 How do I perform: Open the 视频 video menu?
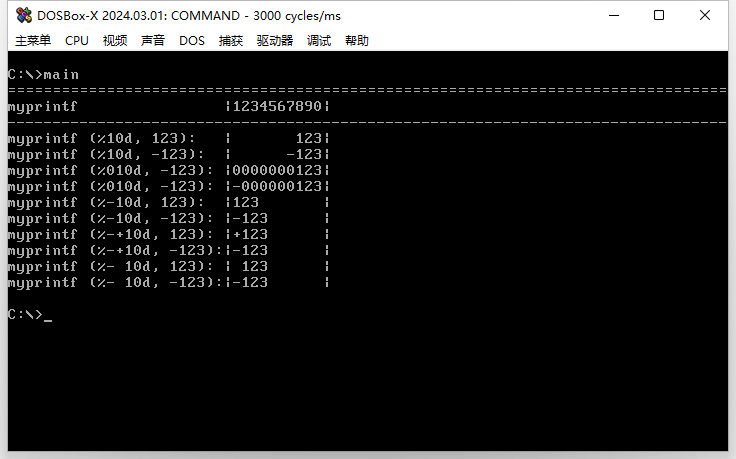pos(115,41)
